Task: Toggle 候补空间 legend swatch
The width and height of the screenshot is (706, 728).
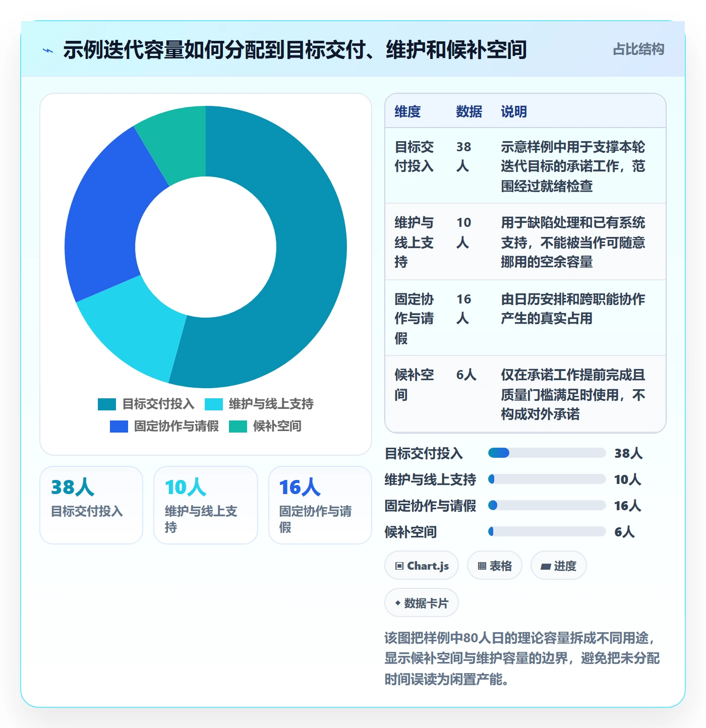Action: tap(238, 427)
